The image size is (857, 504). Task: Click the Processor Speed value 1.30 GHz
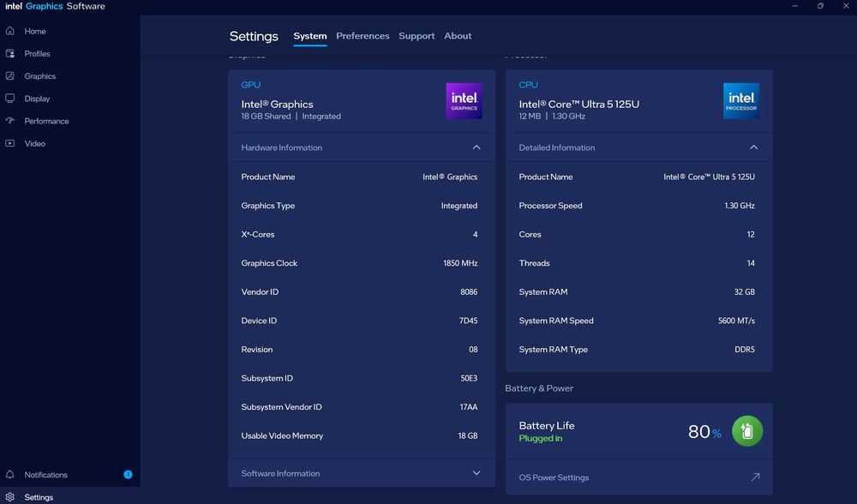[x=740, y=206]
